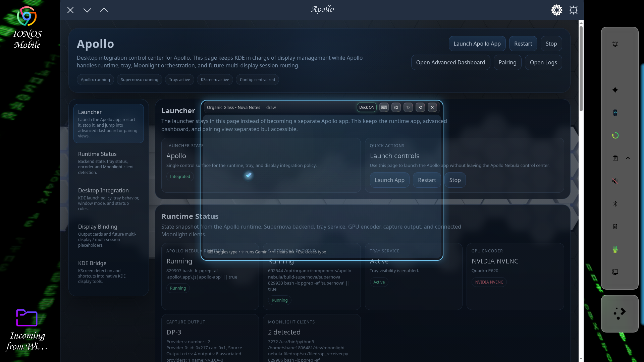Screen dimensions: 644x362
Task: Toggle keyboard type mode in Nova Notes
Action: (x=384, y=107)
